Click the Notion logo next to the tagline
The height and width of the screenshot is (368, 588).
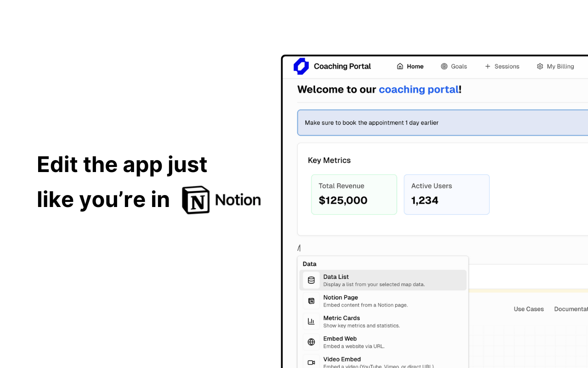194,200
